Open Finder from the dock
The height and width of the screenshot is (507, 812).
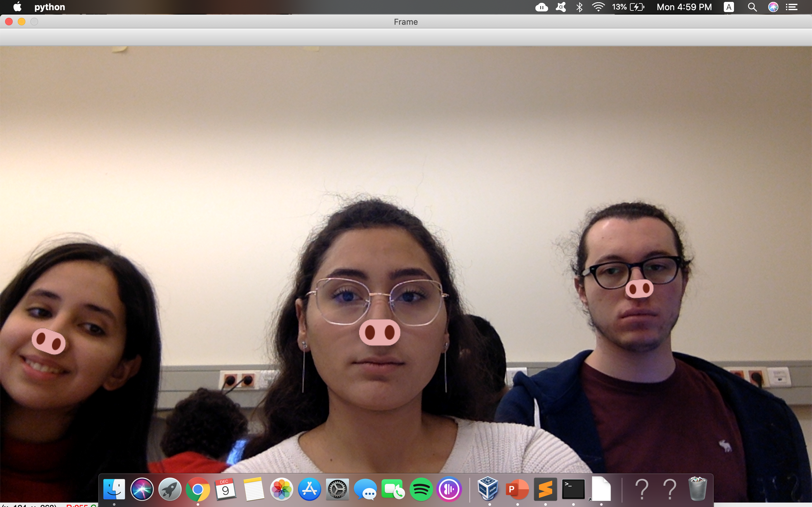tap(114, 489)
